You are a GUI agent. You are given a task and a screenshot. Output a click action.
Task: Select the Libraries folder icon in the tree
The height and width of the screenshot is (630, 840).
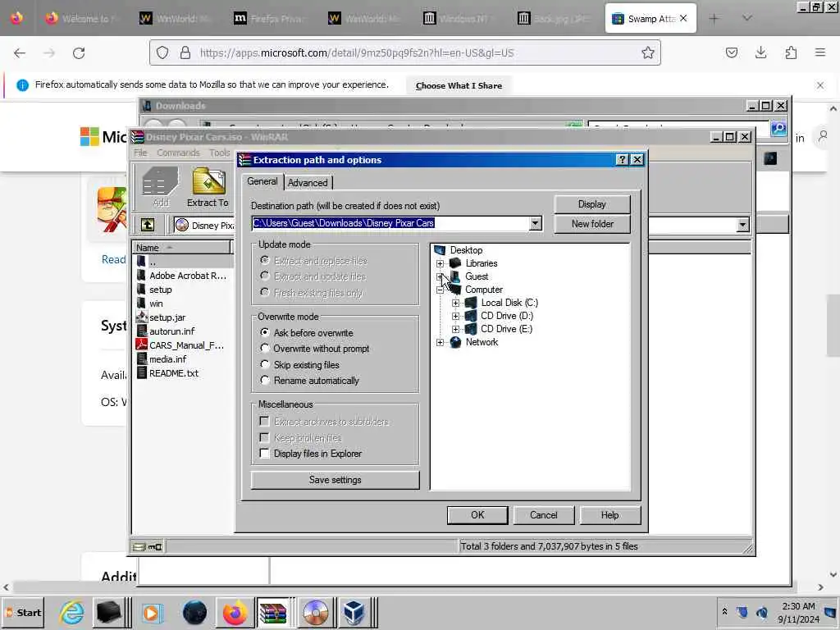[455, 263]
